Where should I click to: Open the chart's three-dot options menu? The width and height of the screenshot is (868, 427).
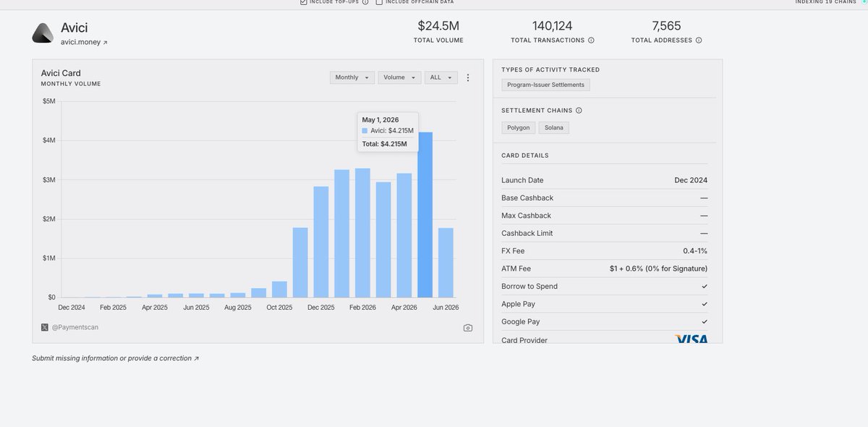pos(468,77)
